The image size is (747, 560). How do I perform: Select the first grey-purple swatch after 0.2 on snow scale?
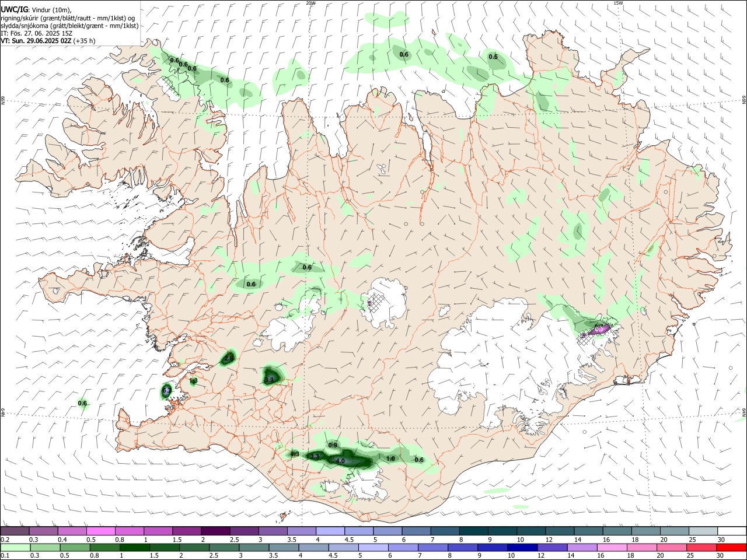(x=15, y=531)
